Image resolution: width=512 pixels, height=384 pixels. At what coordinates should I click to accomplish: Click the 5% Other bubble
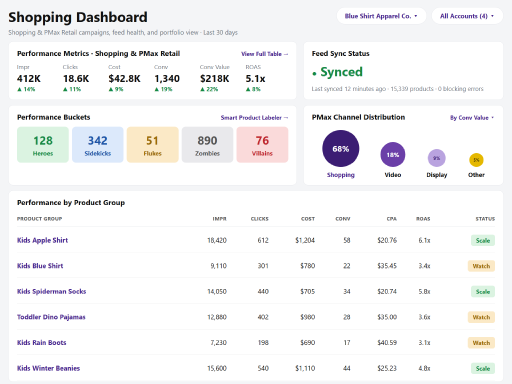click(x=476, y=160)
